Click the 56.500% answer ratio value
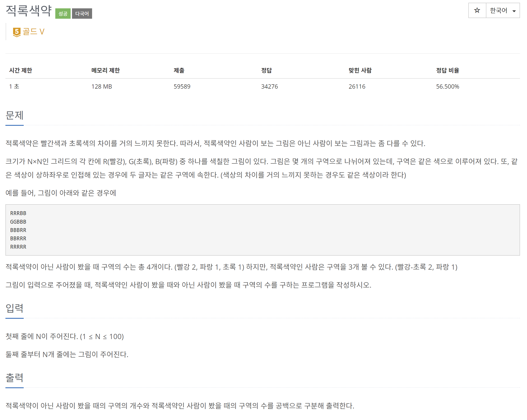This screenshot has height=420, width=527. click(447, 86)
